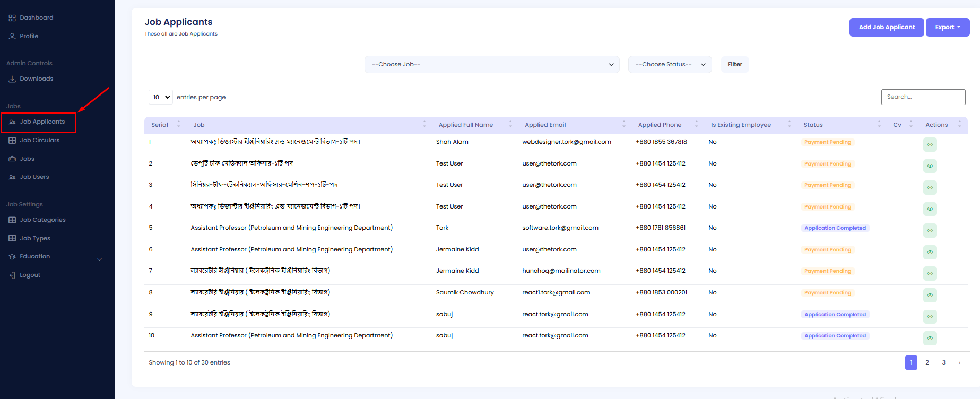Open the eye icon for Saumik Chowdhury

click(930, 295)
